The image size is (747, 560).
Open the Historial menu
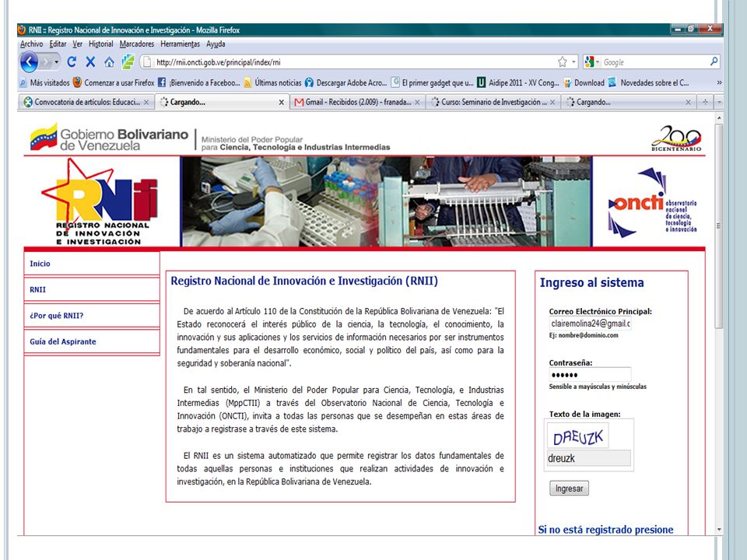[101, 44]
